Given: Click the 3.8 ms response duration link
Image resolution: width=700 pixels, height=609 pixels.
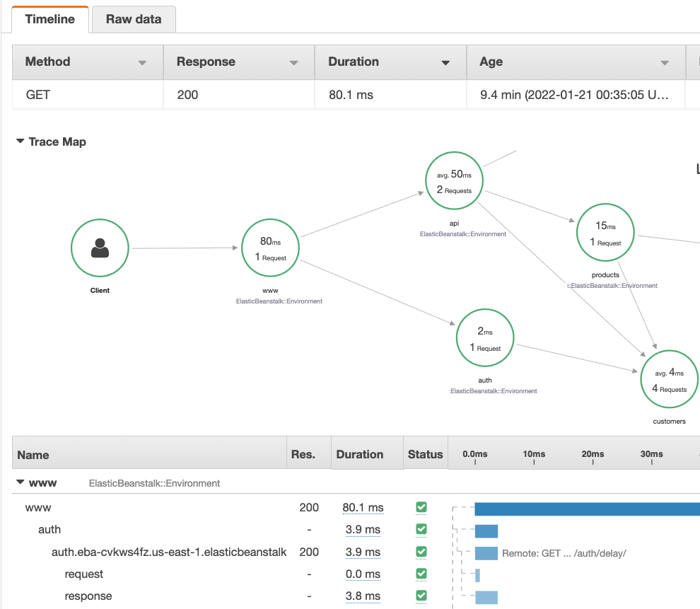Looking at the screenshot, I should pos(363,596).
